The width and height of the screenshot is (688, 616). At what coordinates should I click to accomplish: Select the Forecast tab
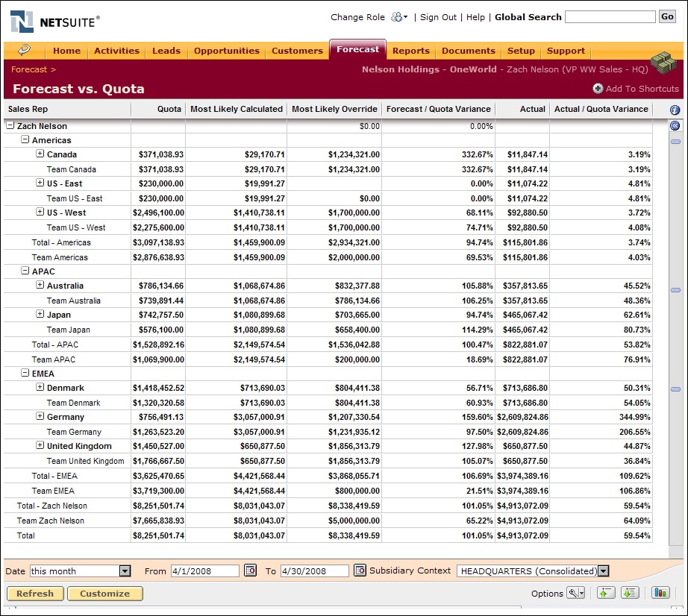point(357,49)
